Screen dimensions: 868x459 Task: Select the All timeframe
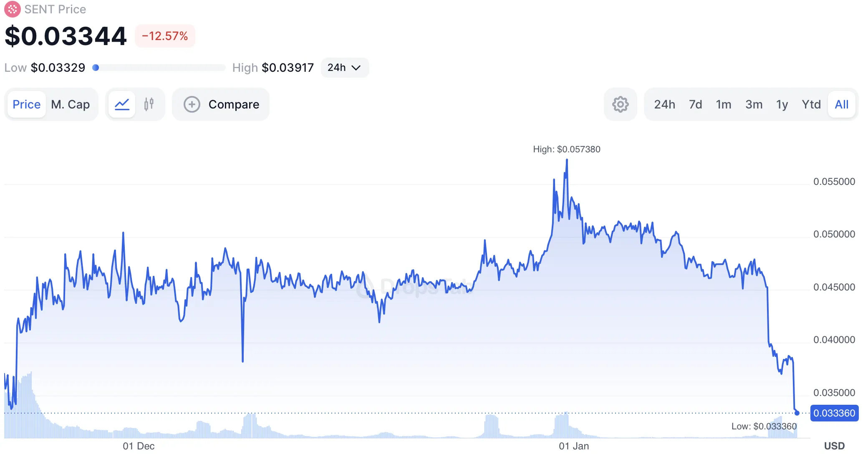click(841, 104)
